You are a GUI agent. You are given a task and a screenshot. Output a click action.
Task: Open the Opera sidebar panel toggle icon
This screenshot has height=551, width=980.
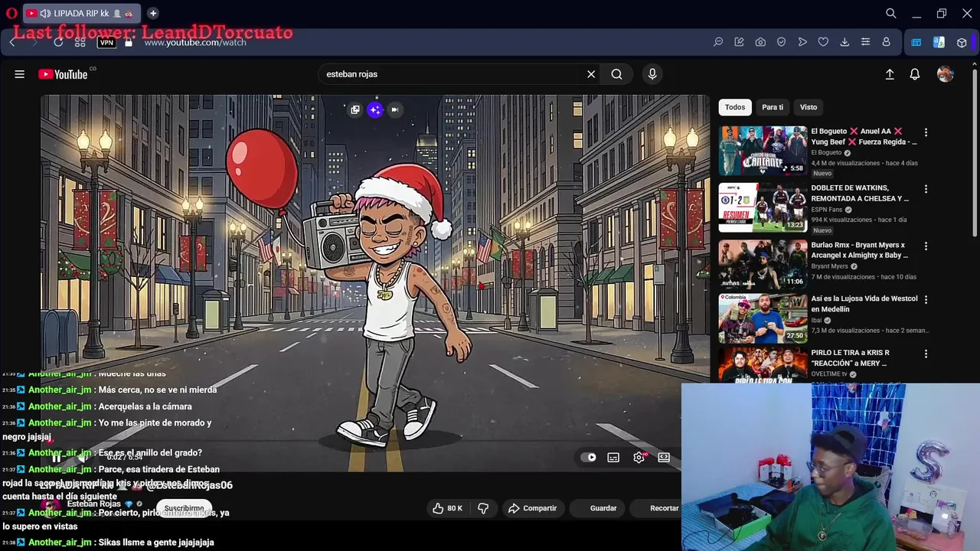pos(916,42)
